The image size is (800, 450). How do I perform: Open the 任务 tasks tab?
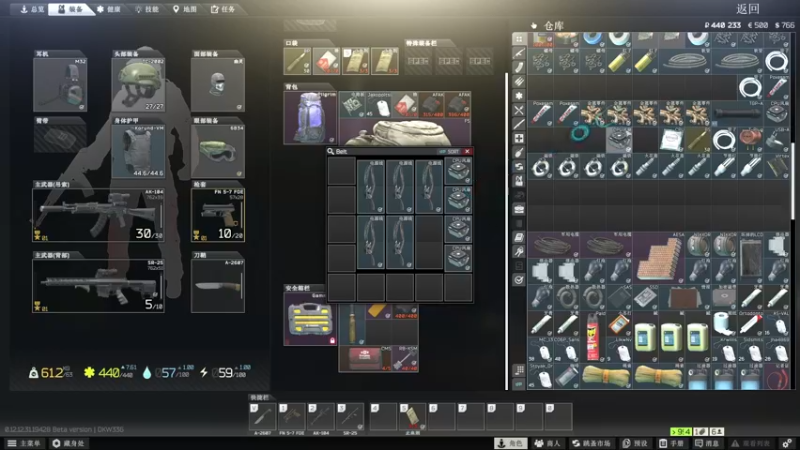(223, 9)
